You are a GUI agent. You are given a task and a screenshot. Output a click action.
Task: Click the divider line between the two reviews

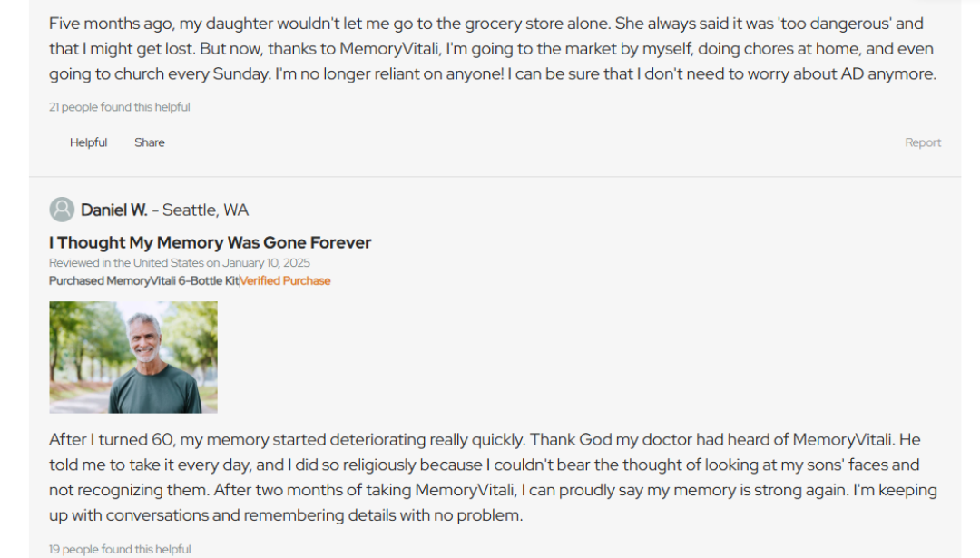(x=495, y=176)
